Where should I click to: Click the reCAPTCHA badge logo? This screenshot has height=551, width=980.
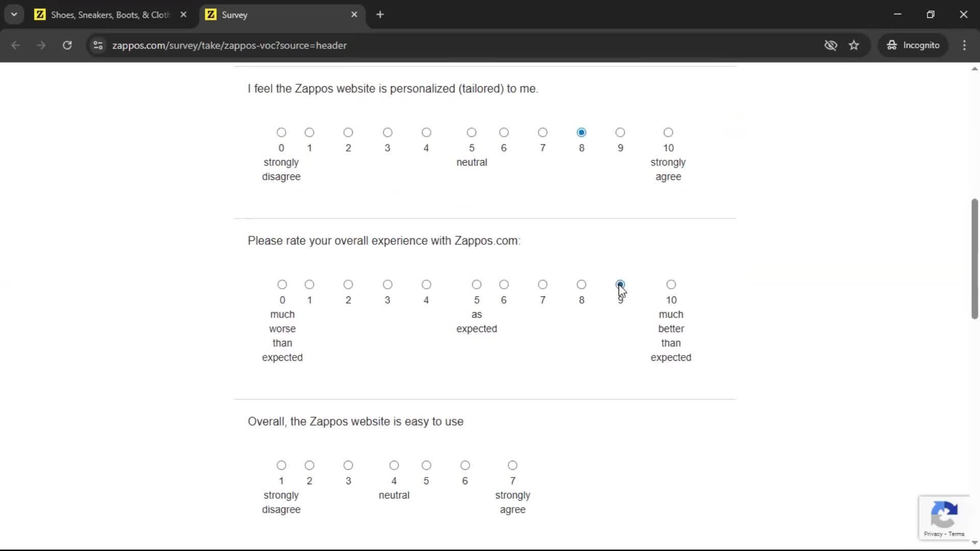coord(944,514)
